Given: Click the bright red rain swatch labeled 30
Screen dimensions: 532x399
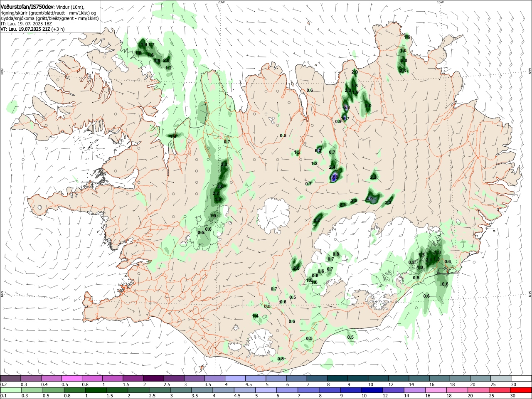Looking at the screenshot, I should tap(520, 390).
